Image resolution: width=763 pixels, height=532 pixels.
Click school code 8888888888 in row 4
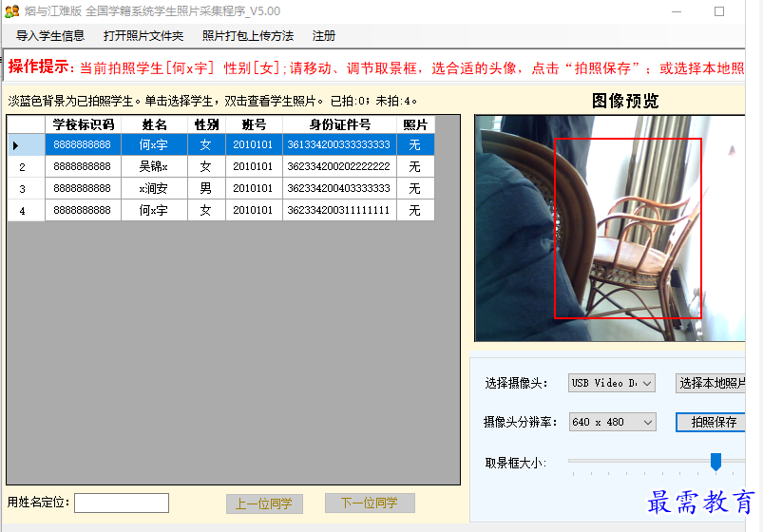tap(83, 210)
